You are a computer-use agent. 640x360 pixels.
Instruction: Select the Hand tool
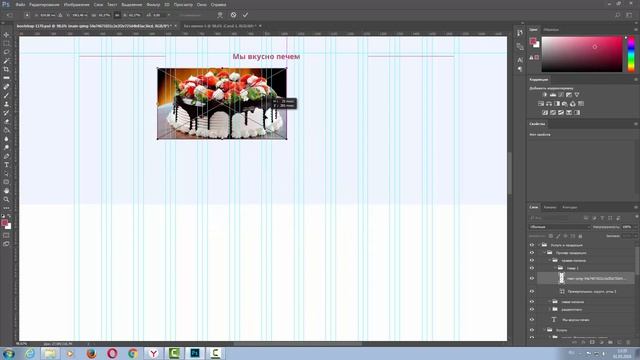click(6, 191)
